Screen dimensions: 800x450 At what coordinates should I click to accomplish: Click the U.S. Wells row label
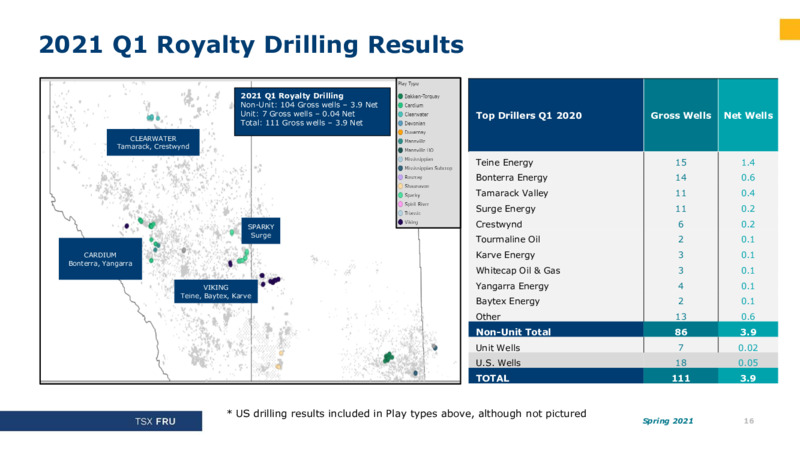(498, 363)
